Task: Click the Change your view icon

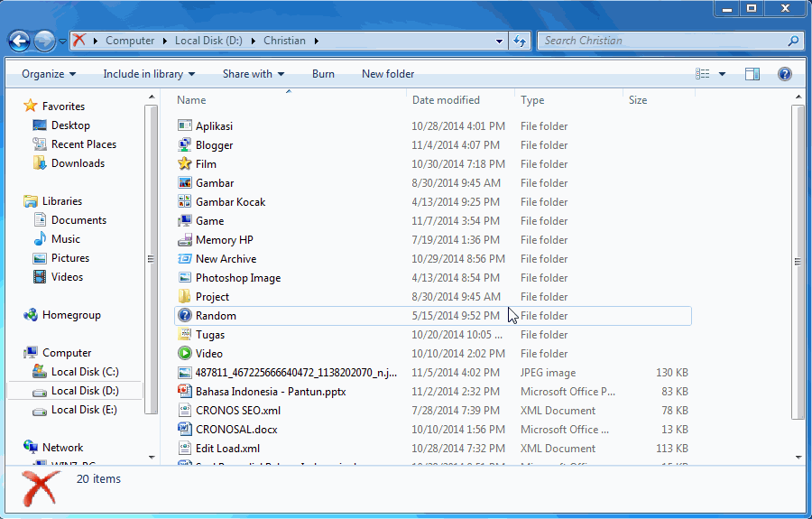Action: (x=702, y=74)
